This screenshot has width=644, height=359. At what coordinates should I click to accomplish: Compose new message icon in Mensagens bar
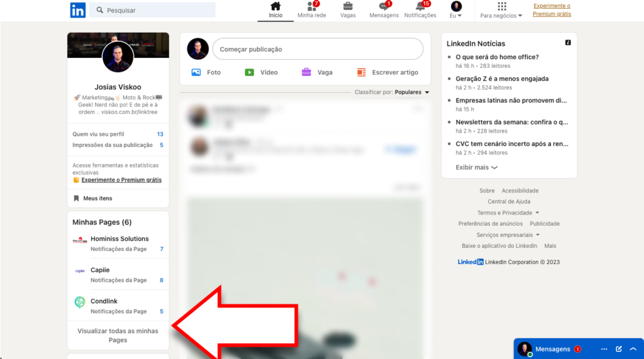point(619,349)
